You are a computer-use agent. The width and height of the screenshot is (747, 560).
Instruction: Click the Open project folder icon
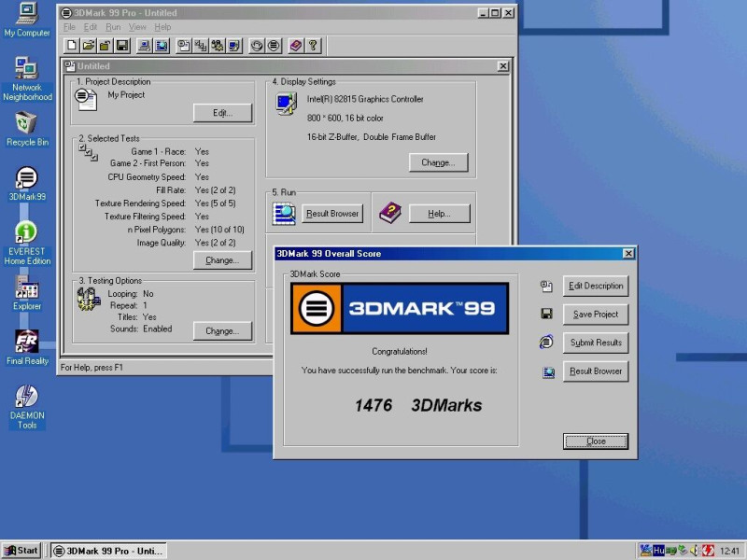88,46
